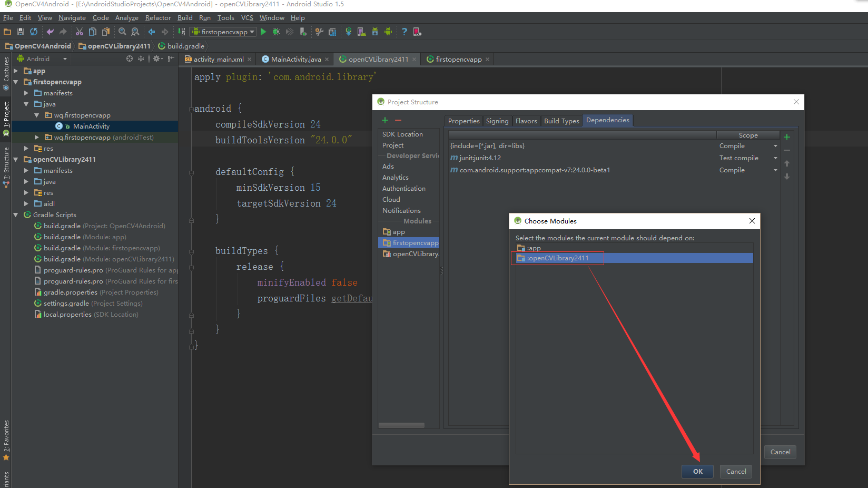Click the Find magnifier icon
Screen dimensions: 868x488
pyautogui.click(x=122, y=32)
